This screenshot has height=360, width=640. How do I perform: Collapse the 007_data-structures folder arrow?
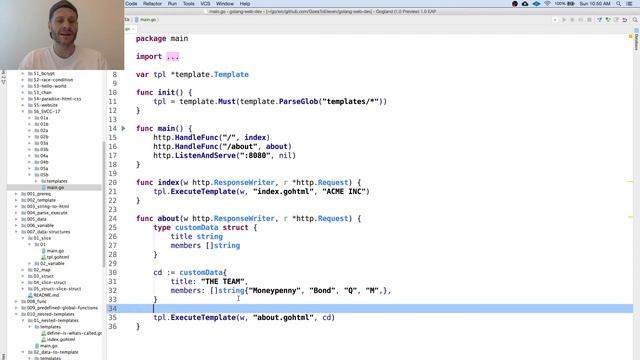pos(17,232)
